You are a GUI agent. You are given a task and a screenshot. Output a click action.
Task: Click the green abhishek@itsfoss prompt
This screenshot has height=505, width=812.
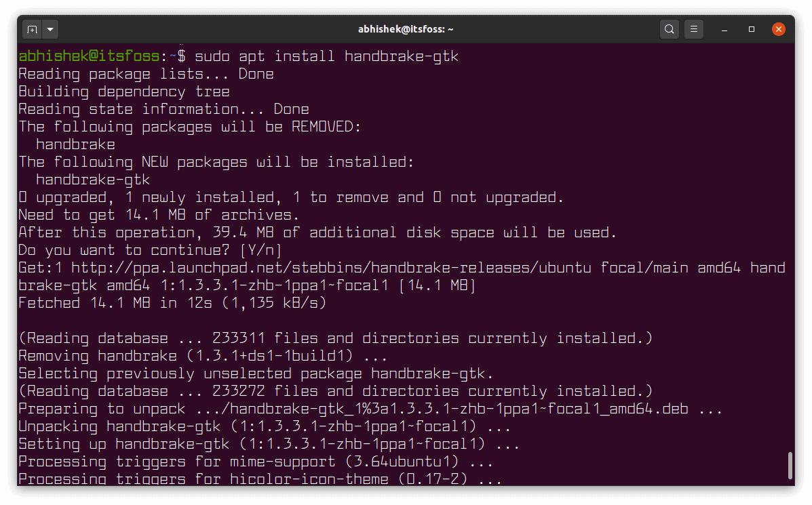pyautogui.click(x=89, y=56)
